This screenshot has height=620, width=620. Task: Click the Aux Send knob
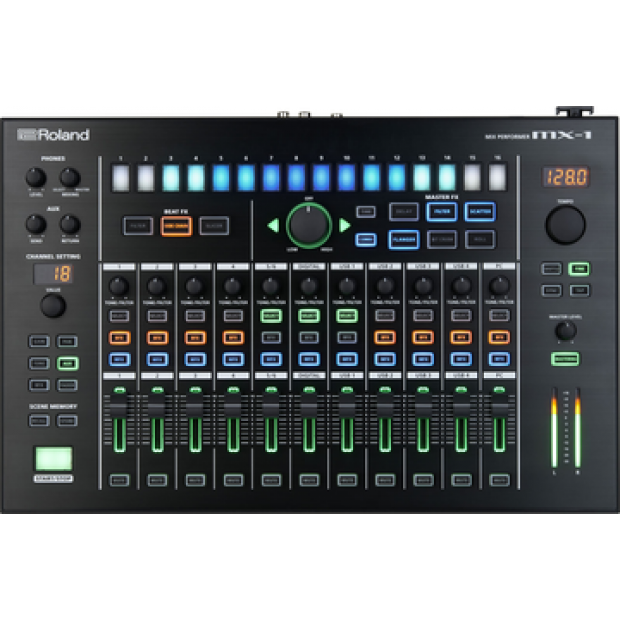pyautogui.click(x=36, y=224)
